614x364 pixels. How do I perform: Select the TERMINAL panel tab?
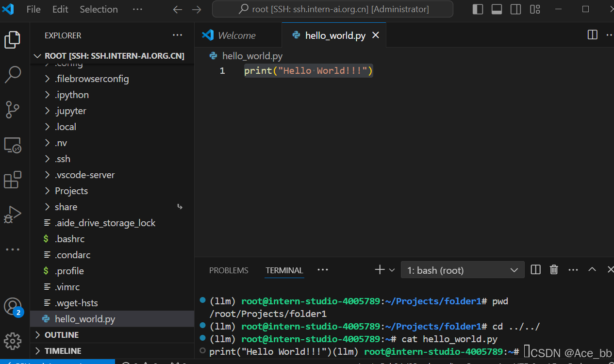tap(284, 270)
